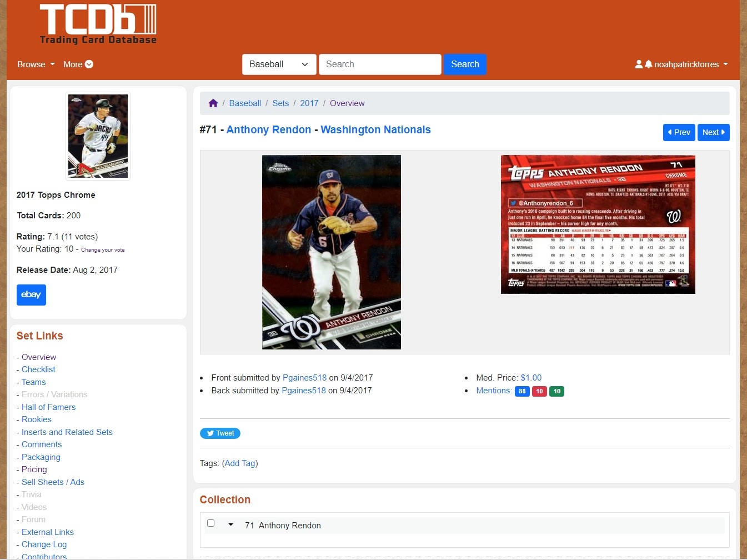Open 2017 breadcrumb link

pyautogui.click(x=309, y=103)
